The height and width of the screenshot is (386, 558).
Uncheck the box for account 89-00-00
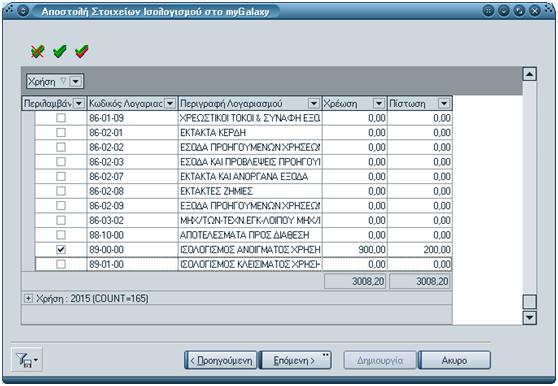[x=61, y=249]
